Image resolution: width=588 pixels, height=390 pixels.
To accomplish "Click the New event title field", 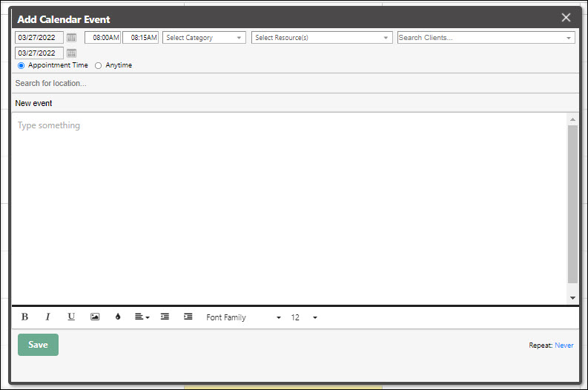I will [296, 103].
